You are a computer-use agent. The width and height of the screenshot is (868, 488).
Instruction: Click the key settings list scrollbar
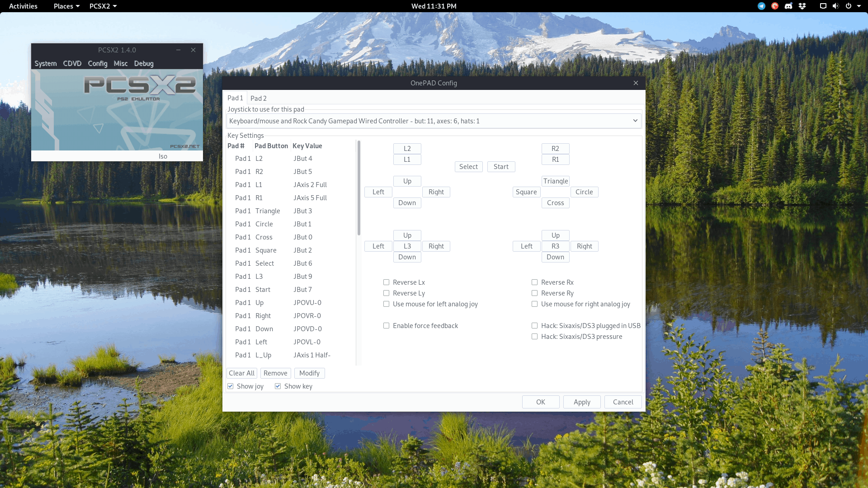click(x=359, y=188)
